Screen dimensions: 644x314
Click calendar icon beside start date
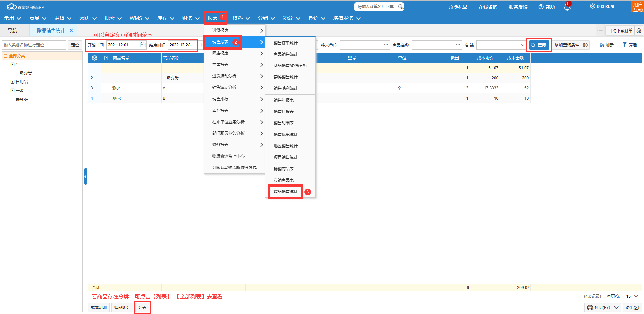click(x=143, y=45)
